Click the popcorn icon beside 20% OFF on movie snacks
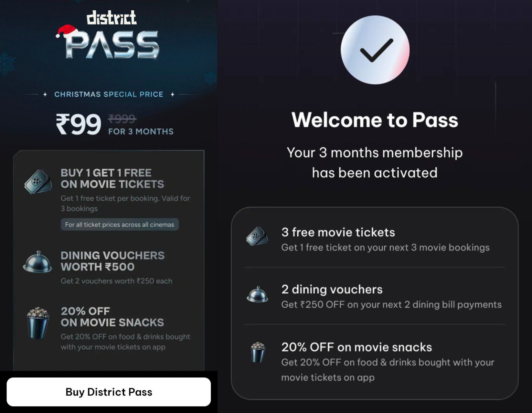Screen dimensions: 532x413 pos(258,352)
